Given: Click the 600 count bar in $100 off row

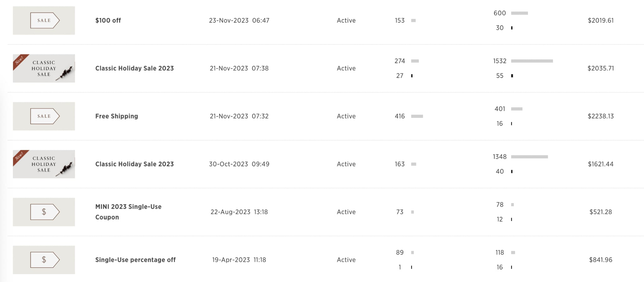Looking at the screenshot, I should [519, 13].
